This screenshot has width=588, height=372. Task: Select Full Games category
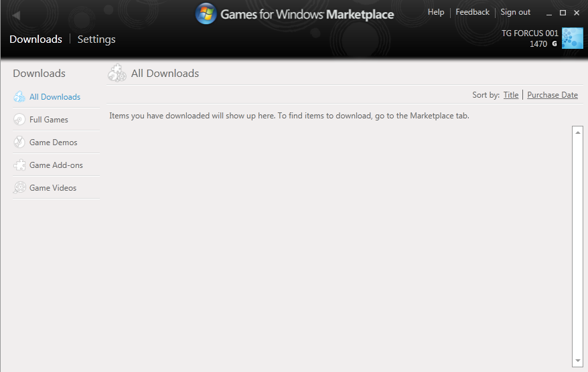click(49, 120)
